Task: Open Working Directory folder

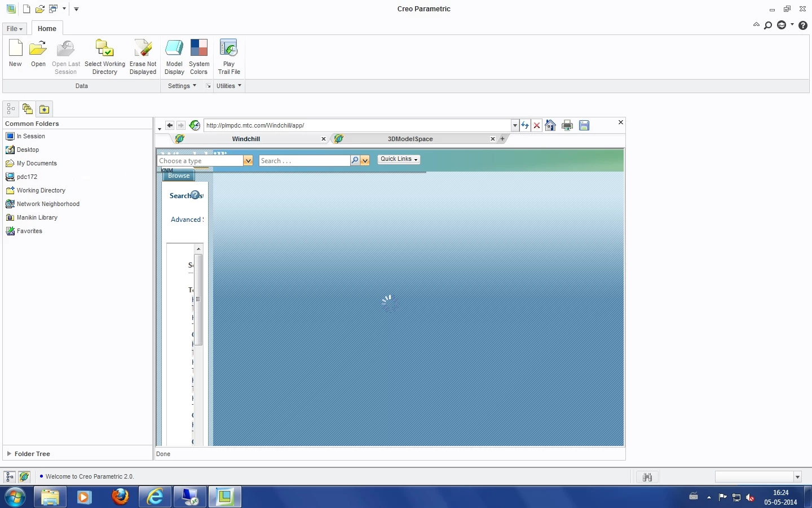Action: pyautogui.click(x=36, y=190)
